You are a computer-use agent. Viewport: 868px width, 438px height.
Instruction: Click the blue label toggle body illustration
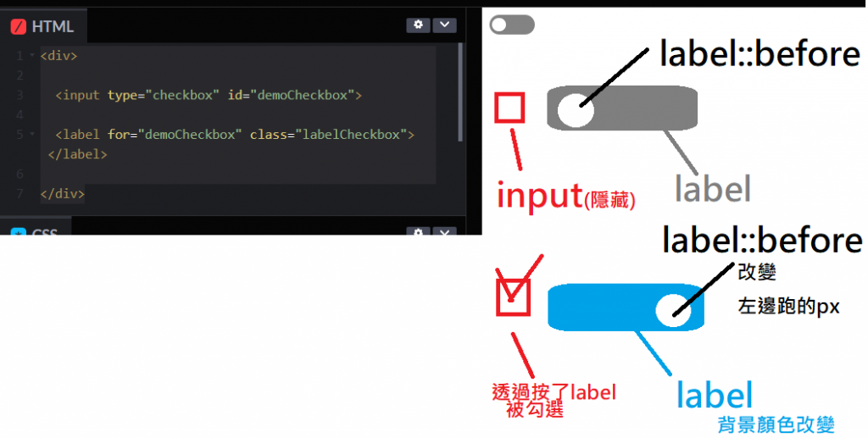pyautogui.click(x=626, y=308)
